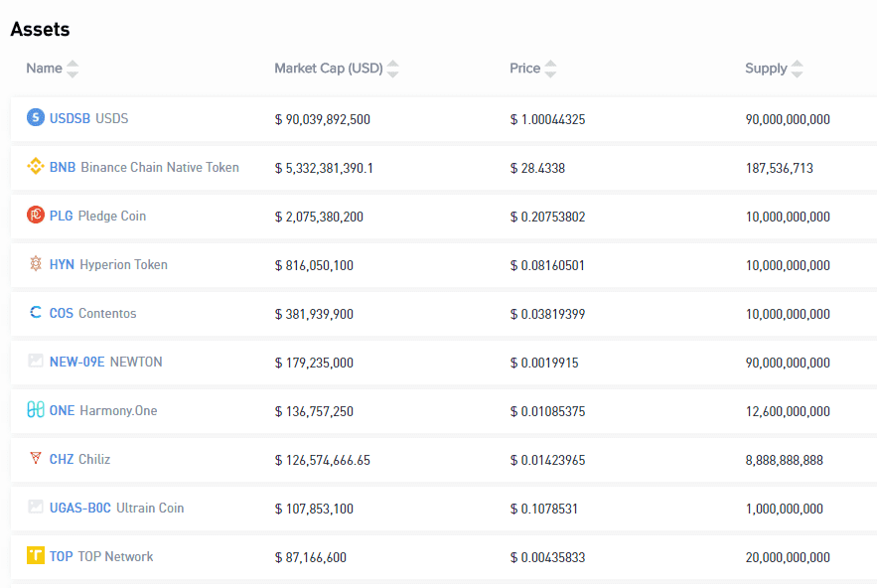
Task: Click supply value '8,888,888,888'
Action: click(x=785, y=460)
